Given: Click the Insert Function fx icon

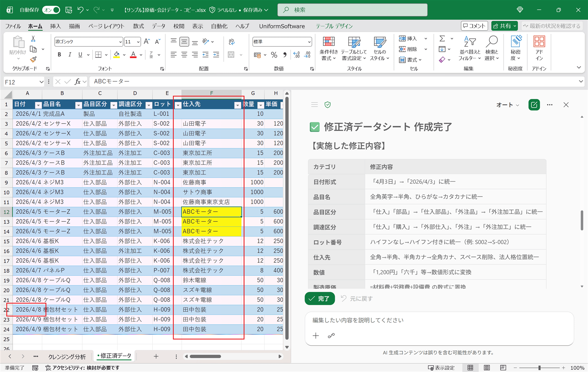Looking at the screenshot, I should pyautogui.click(x=78, y=81).
